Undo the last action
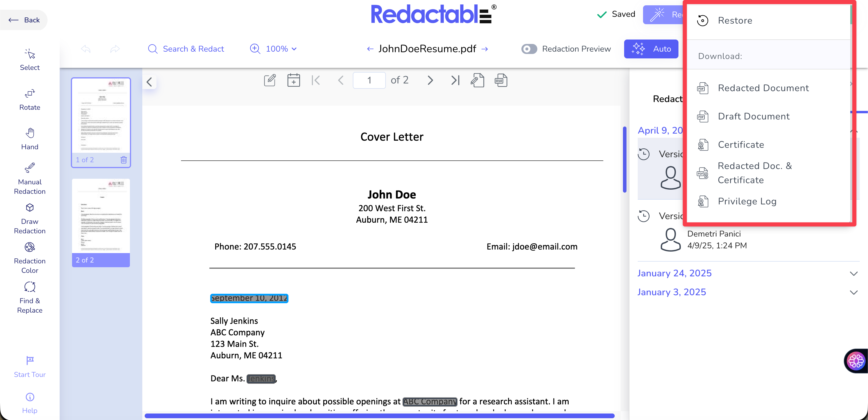Viewport: 868px width, 420px height. (86, 49)
